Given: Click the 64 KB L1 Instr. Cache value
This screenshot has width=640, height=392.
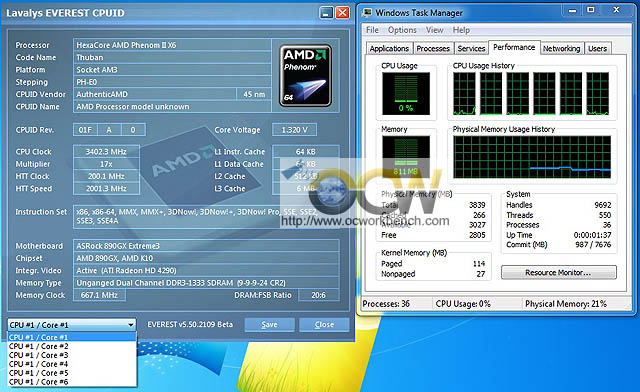Looking at the screenshot, I should click(306, 151).
